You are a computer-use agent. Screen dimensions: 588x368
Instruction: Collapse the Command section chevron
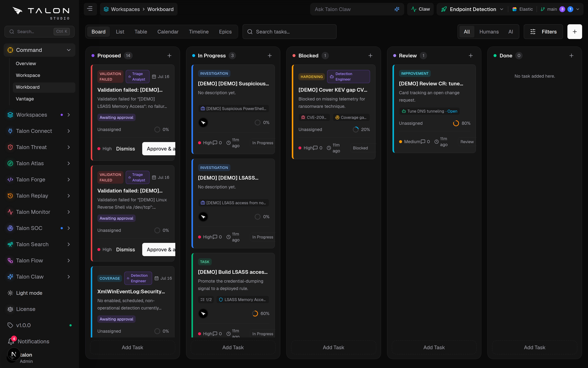click(x=69, y=50)
